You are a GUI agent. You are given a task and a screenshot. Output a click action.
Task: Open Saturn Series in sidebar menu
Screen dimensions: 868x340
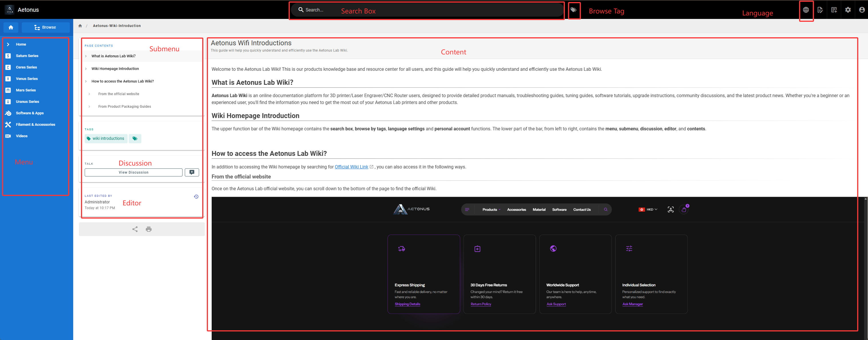[27, 56]
